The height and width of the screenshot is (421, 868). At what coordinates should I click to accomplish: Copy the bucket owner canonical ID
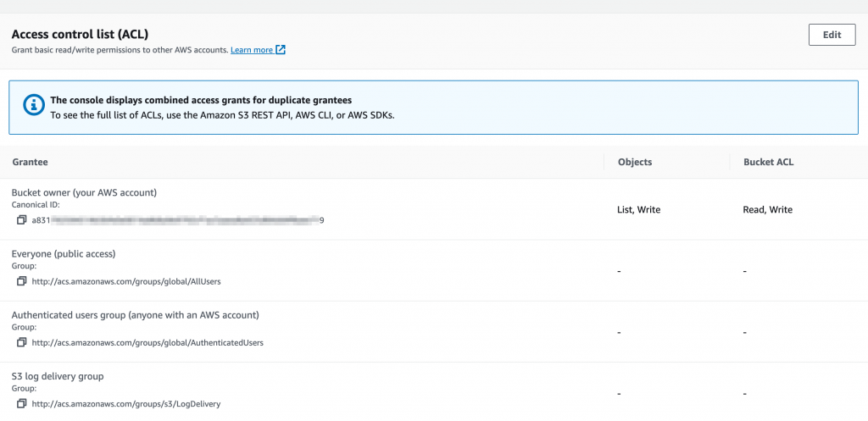point(22,220)
